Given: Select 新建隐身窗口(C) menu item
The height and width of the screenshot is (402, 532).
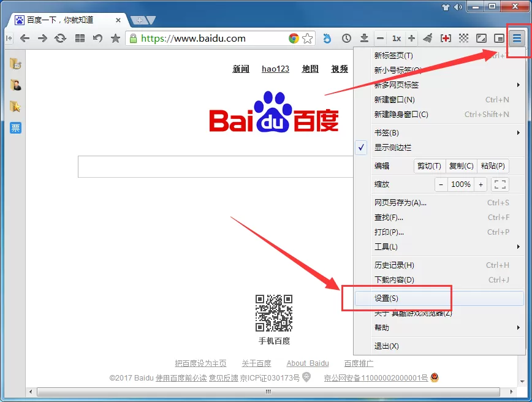Looking at the screenshot, I should pos(439,115).
